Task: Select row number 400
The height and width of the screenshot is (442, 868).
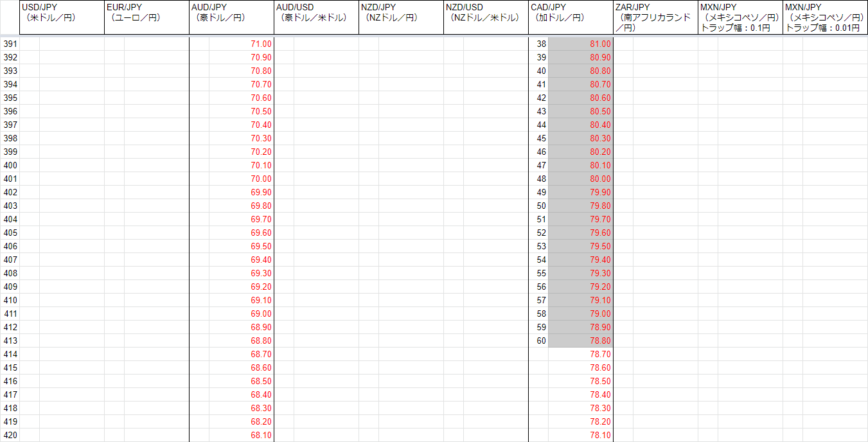Action: click(10, 165)
